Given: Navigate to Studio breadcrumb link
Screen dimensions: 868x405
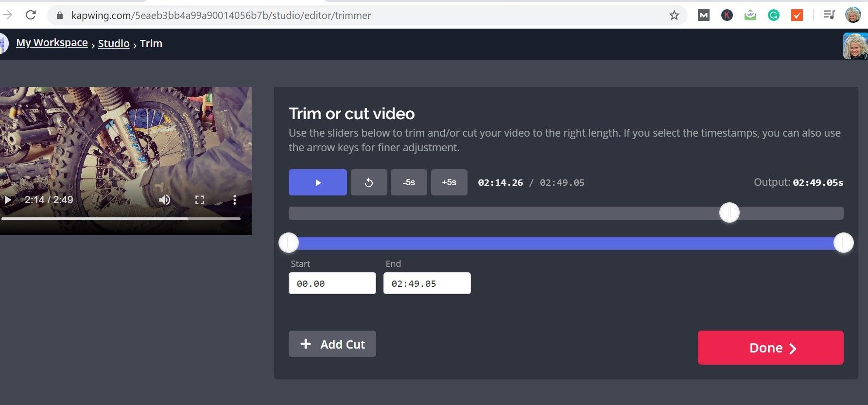Looking at the screenshot, I should (x=114, y=44).
